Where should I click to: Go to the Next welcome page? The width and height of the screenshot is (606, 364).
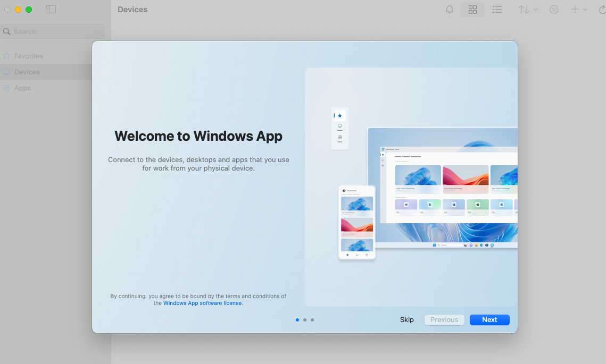[489, 319]
